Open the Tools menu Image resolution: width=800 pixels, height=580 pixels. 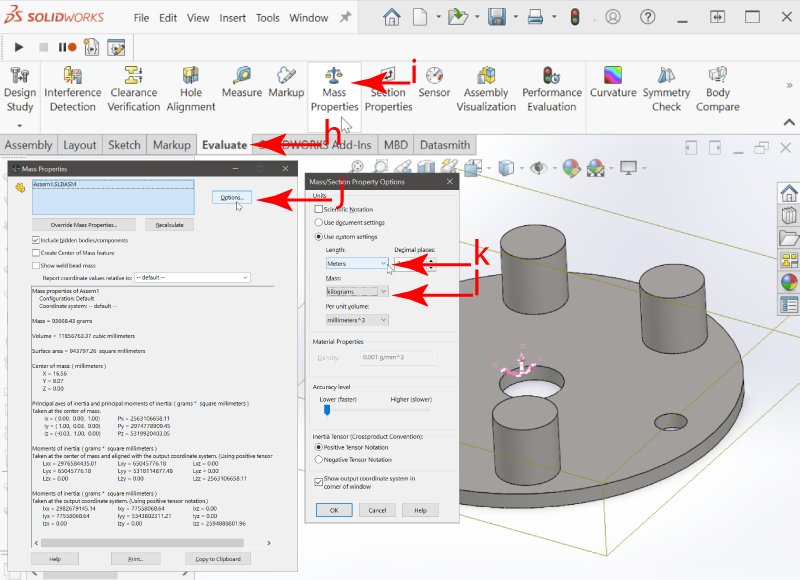(x=268, y=18)
